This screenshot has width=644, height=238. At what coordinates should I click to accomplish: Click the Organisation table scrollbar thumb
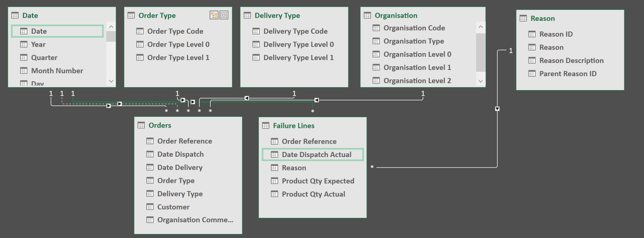(481, 52)
